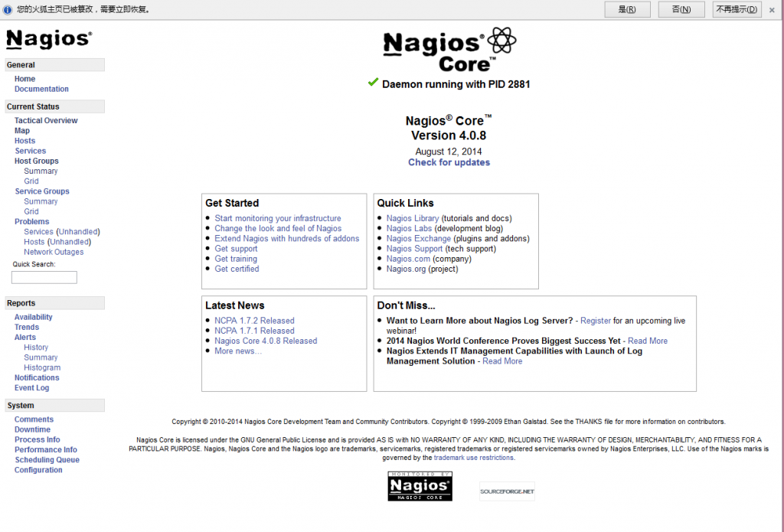Open the Downtime page
Image resolution: width=784 pixels, height=532 pixels.
[x=32, y=429]
